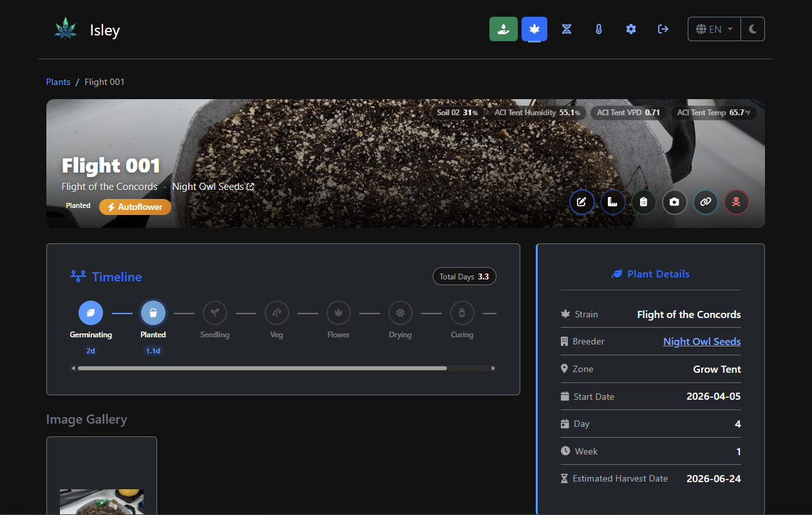812x515 pixels.
Task: Click the thermometer sensors icon
Action: pyautogui.click(x=599, y=29)
